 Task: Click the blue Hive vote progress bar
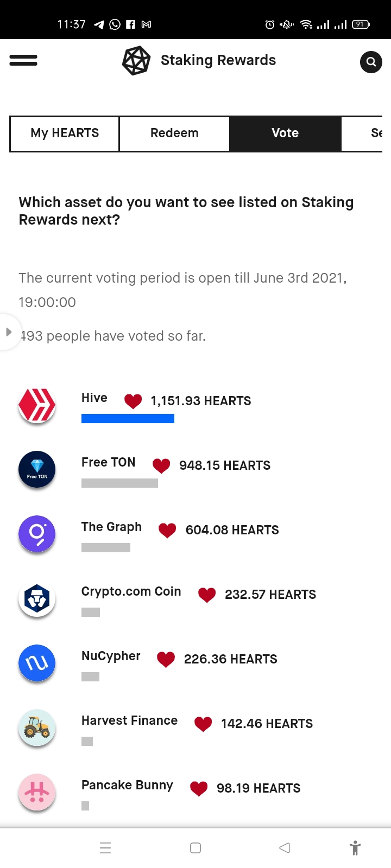pyautogui.click(x=128, y=418)
